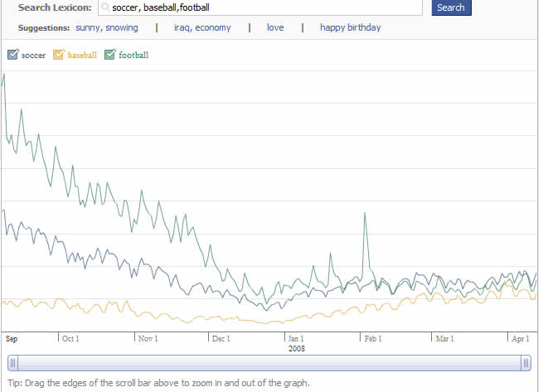Viewport: 543px width, 392px height.
Task: Hide the football series via its checkbox
Action: pos(109,56)
